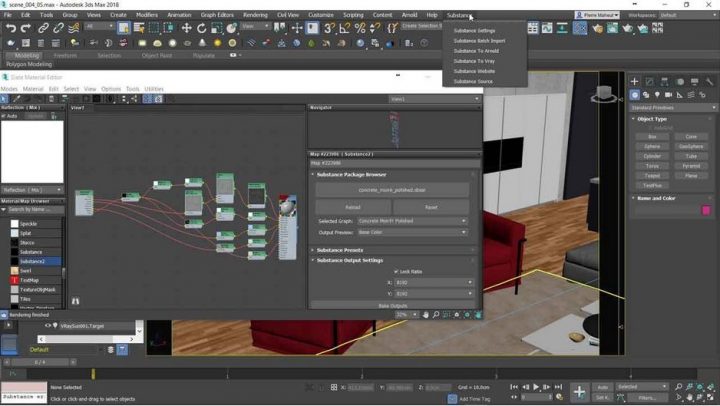Select the Pan hand tool in the material editor
This screenshot has height=406, width=720.
click(425, 314)
